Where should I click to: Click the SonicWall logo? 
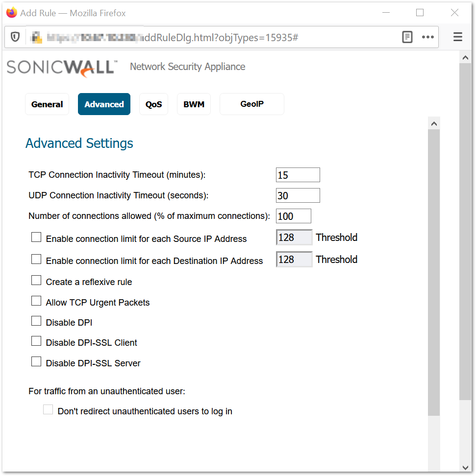(x=62, y=68)
